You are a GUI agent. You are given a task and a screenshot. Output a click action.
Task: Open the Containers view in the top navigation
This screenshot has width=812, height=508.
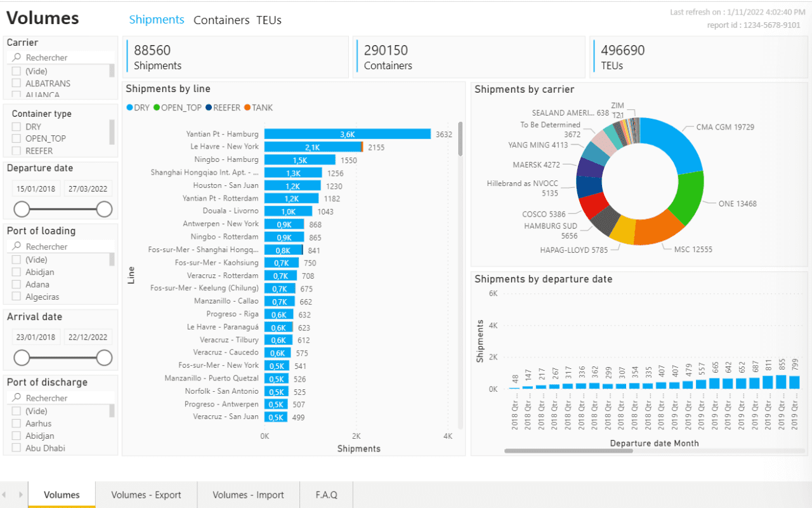point(221,20)
